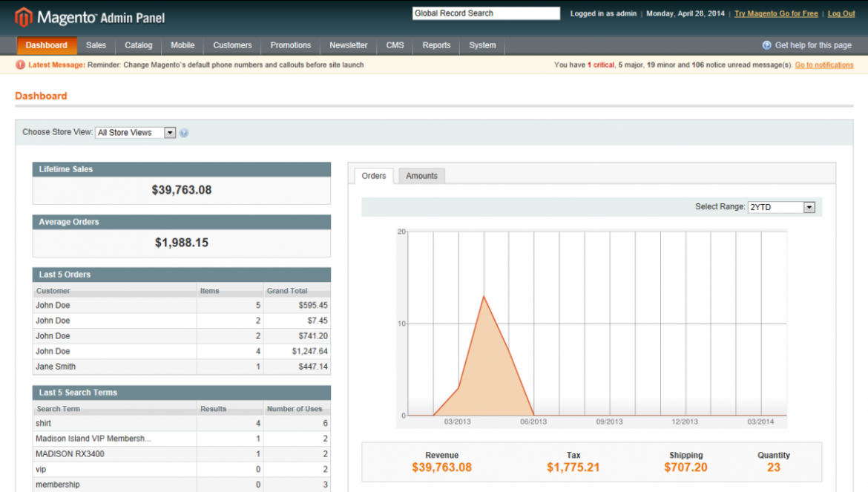
Task: Click the Global Record Search field
Action: coord(485,13)
